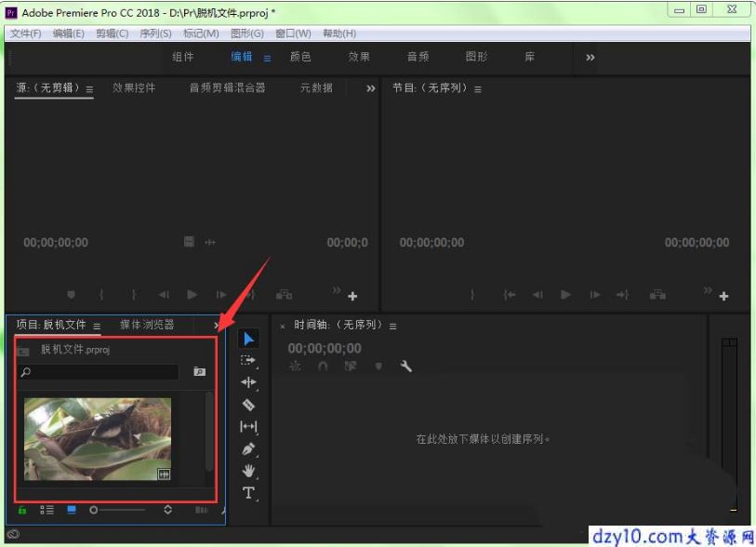The image size is (756, 547).
Task: Switch project panel to list view
Action: 46,510
